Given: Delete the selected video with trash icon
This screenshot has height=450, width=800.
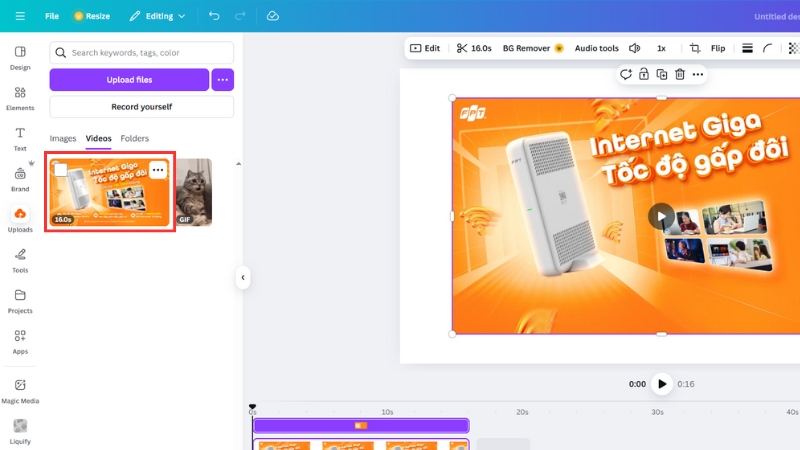Looking at the screenshot, I should click(680, 74).
